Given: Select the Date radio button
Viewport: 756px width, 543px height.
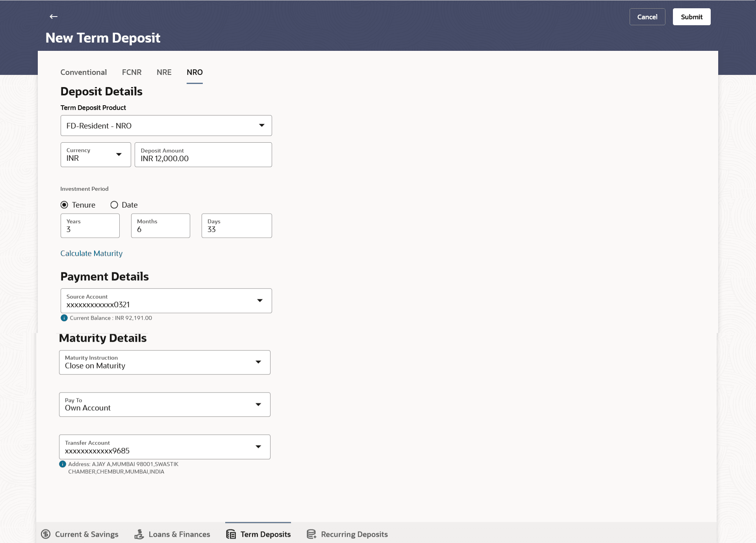Looking at the screenshot, I should pyautogui.click(x=114, y=205).
